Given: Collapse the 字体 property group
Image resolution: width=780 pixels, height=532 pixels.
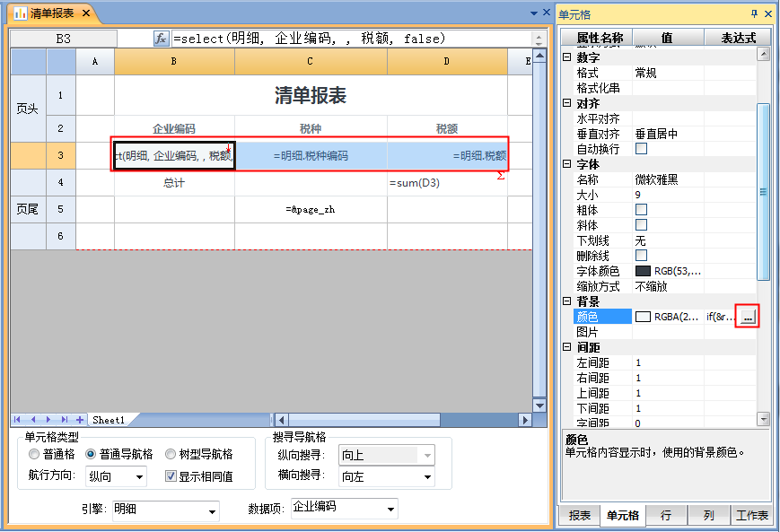Looking at the screenshot, I should (x=566, y=164).
